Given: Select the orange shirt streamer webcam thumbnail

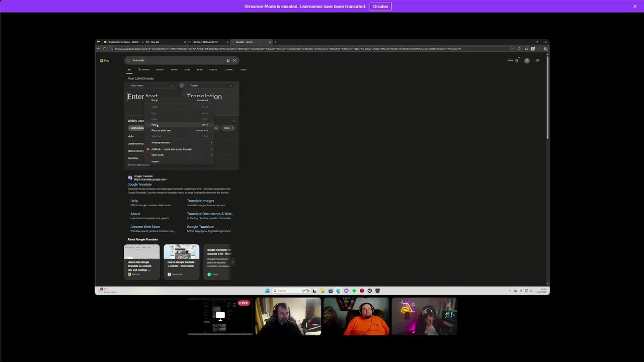Looking at the screenshot, I should pos(356,316).
